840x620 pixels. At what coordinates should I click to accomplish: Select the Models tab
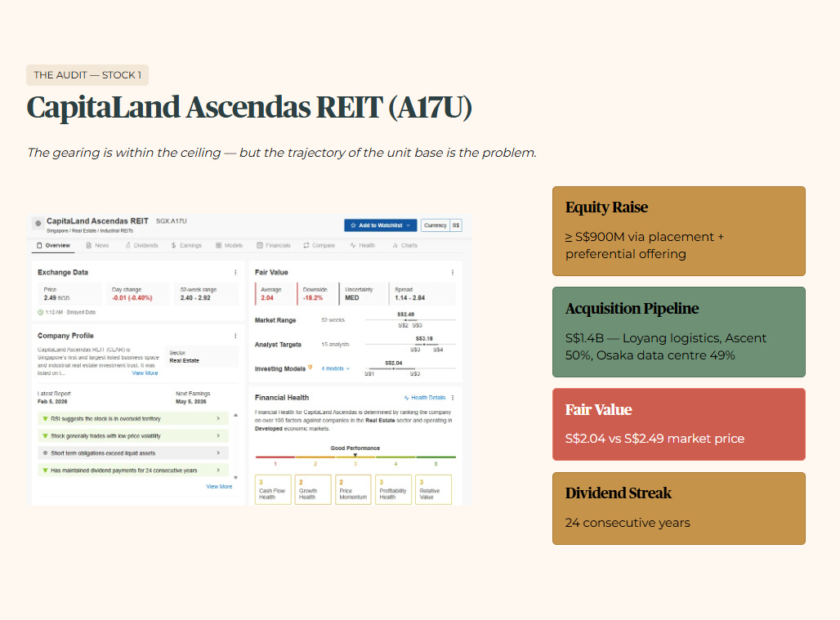[230, 245]
